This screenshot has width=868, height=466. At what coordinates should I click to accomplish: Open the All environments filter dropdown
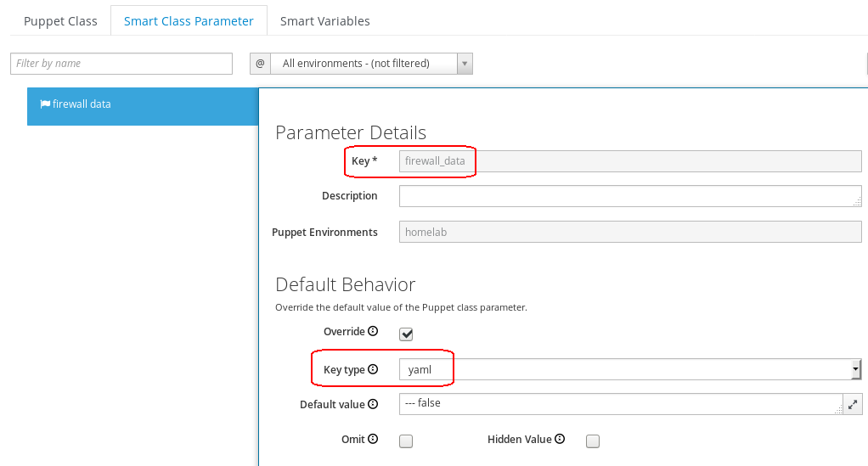click(364, 63)
